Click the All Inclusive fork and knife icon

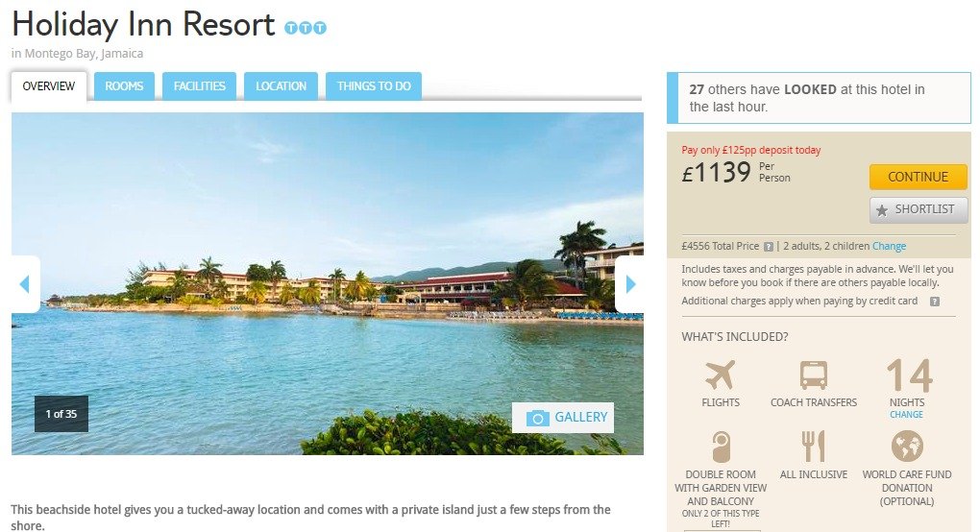(813, 447)
